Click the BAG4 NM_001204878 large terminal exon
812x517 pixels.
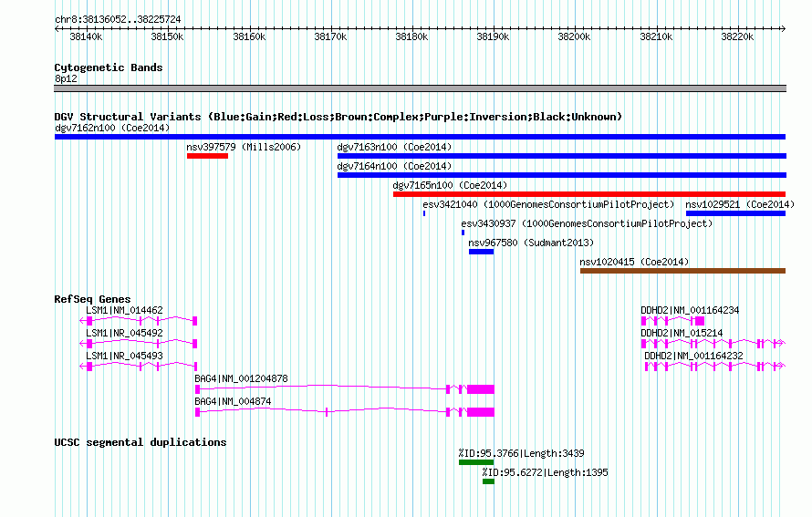[481, 389]
